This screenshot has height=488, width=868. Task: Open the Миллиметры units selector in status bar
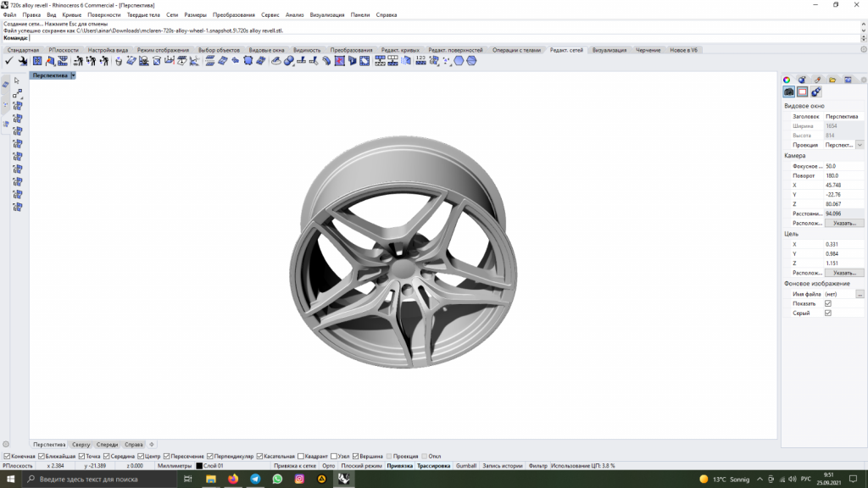point(175,465)
